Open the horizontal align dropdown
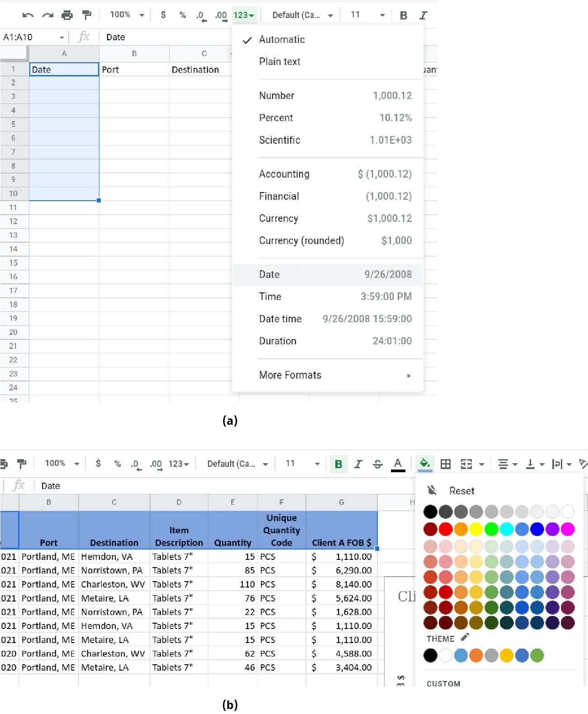 click(x=507, y=464)
